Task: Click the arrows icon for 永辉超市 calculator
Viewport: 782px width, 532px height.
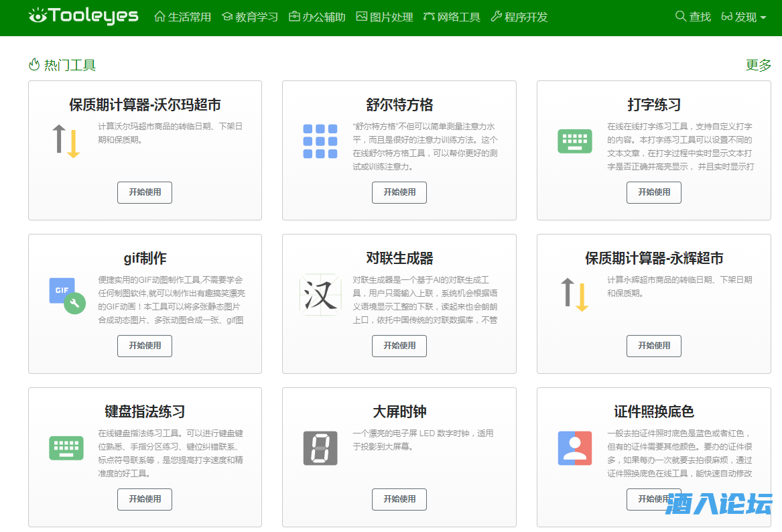Action: pos(574,294)
